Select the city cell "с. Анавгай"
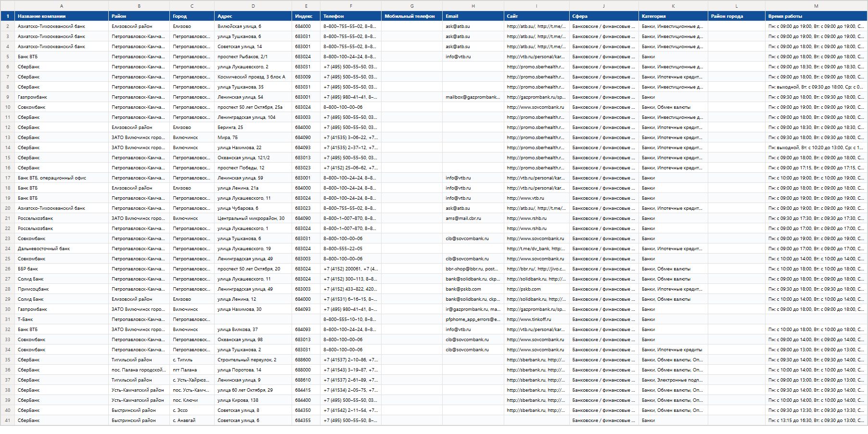Screen dimensions: 868x434 192,421
